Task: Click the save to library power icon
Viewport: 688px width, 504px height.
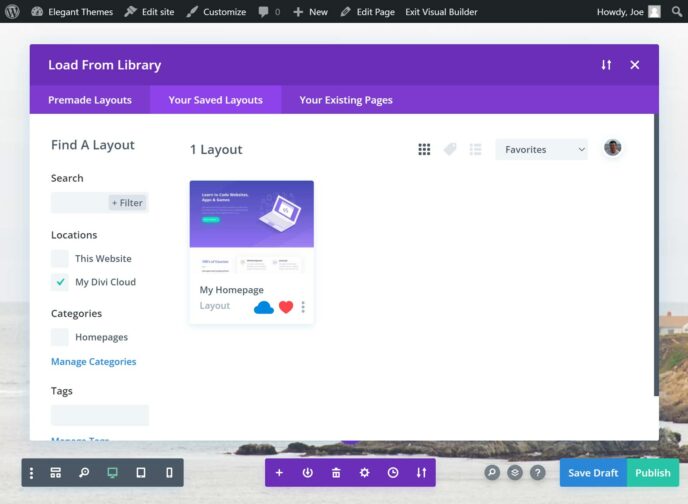Action: pos(308,473)
